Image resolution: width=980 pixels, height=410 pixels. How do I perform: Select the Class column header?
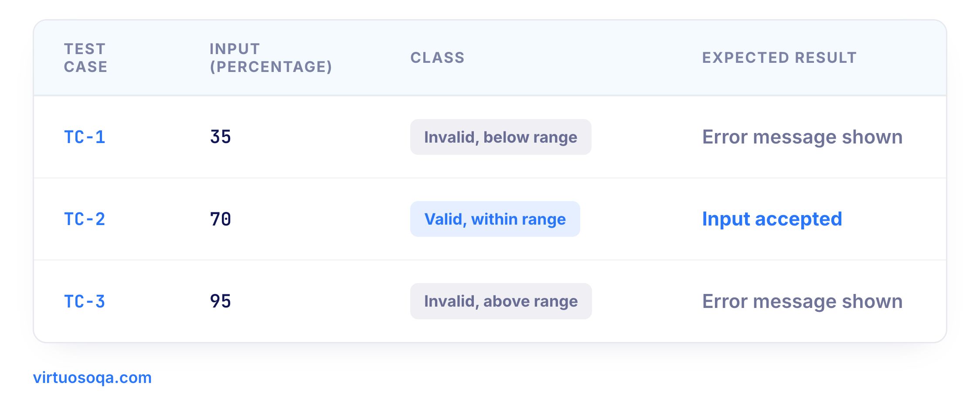click(x=437, y=58)
